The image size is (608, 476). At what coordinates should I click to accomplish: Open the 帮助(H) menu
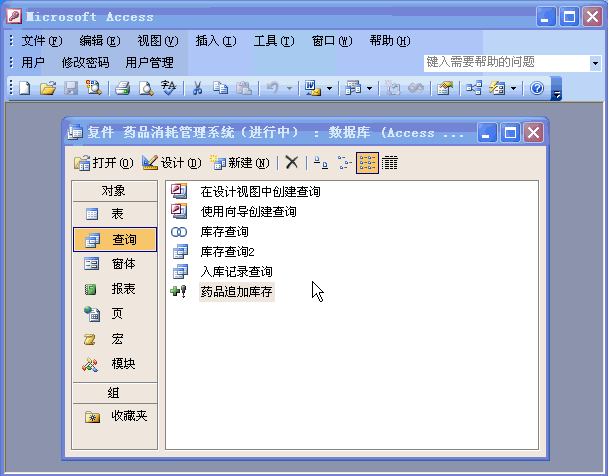[390, 41]
